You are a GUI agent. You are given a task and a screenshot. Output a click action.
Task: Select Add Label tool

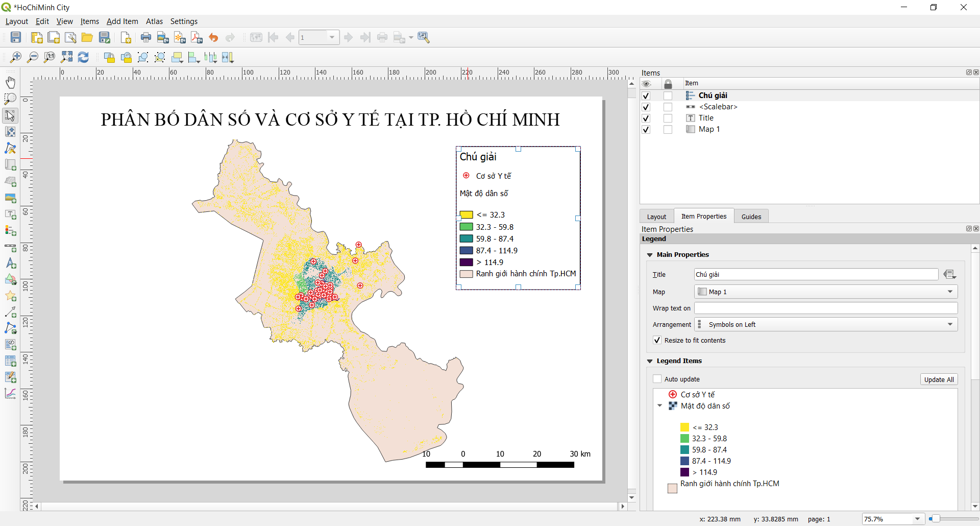(x=10, y=214)
